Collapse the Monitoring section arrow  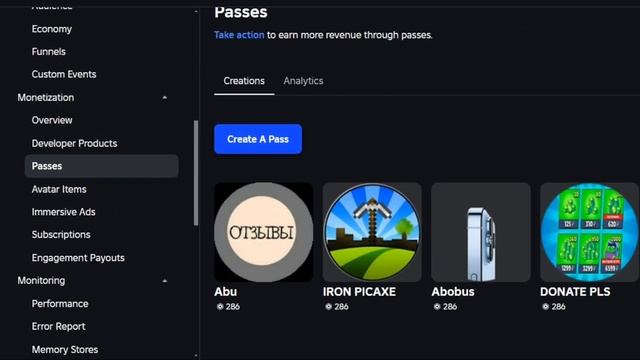164,281
